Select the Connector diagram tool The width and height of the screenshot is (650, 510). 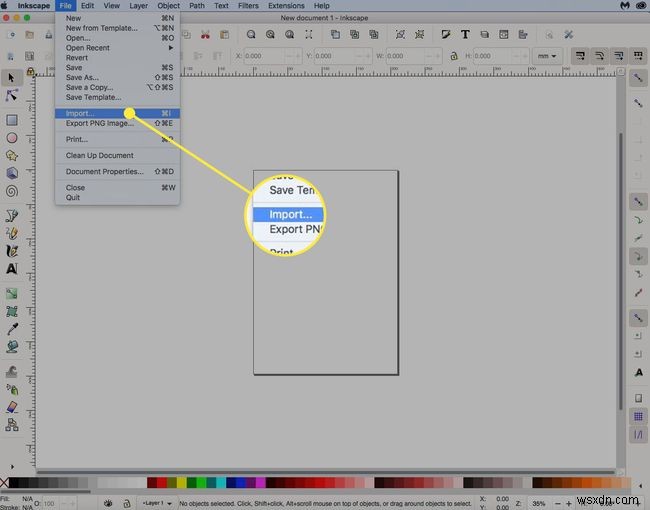point(12,425)
